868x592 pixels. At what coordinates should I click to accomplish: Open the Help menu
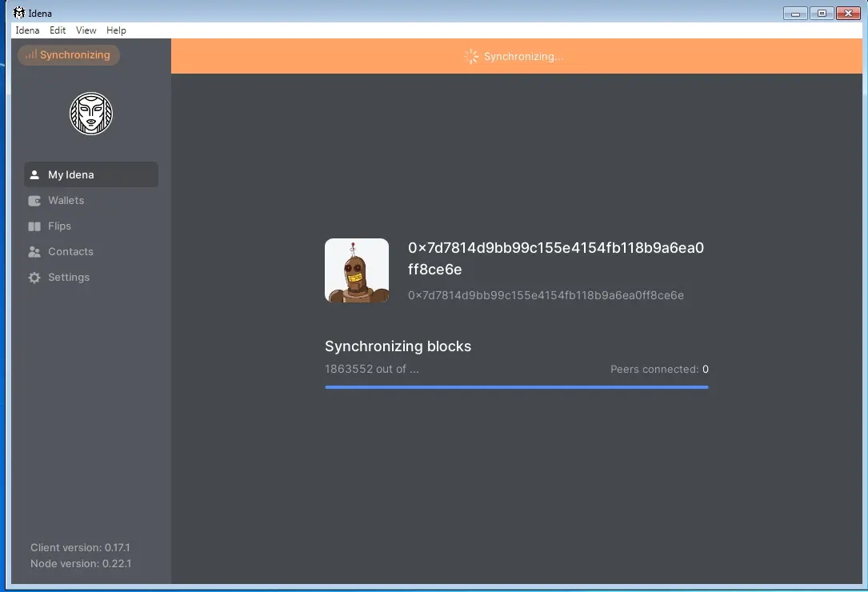pyautogui.click(x=116, y=30)
